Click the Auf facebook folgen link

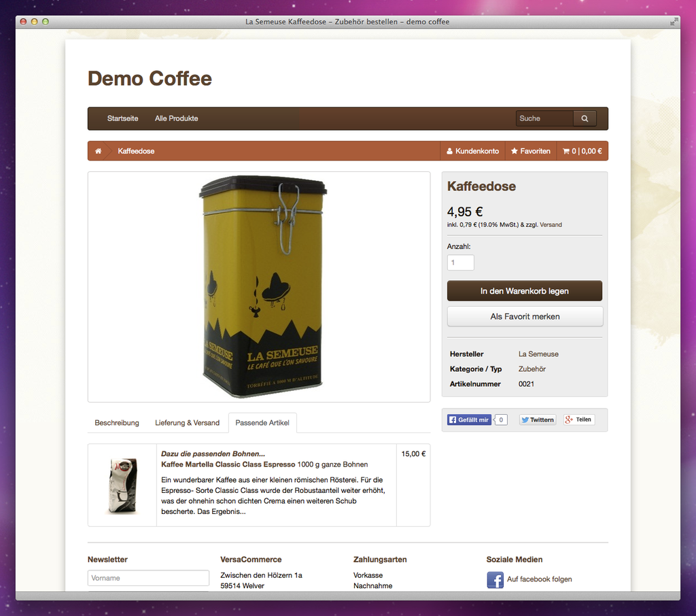539,579
